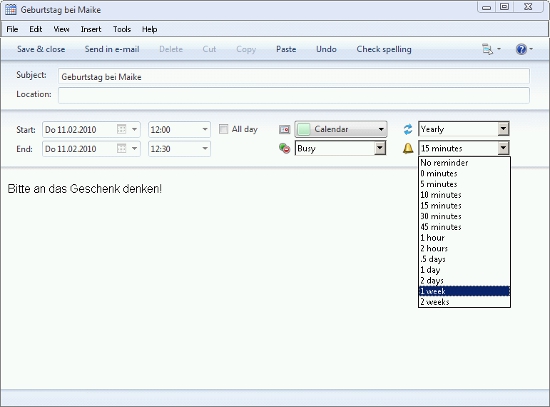Open the 12:30 end time dropdown

pyautogui.click(x=205, y=149)
